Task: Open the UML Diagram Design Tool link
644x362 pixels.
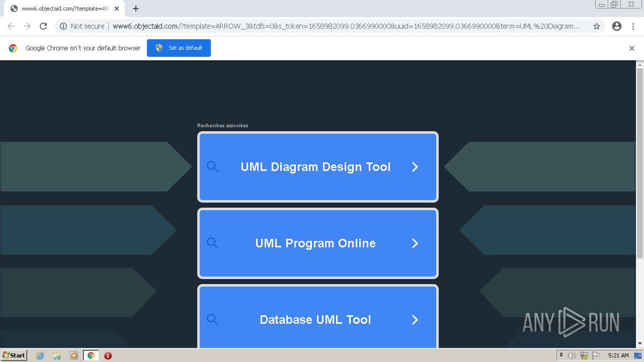Action: click(x=318, y=167)
